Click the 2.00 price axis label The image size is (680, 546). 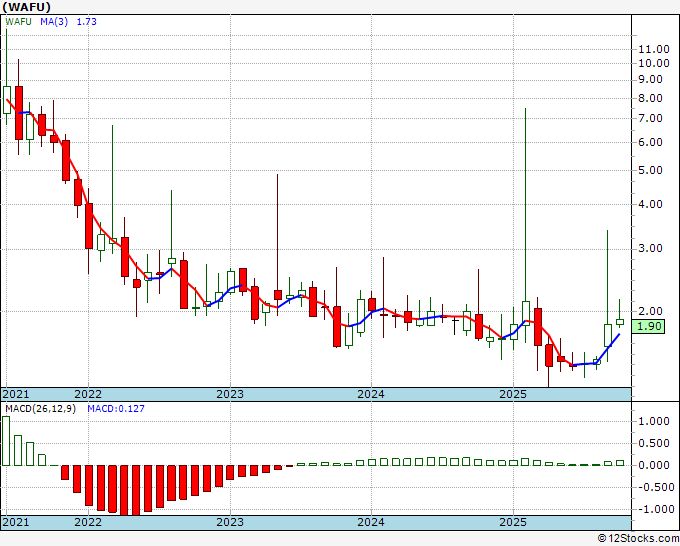650,311
